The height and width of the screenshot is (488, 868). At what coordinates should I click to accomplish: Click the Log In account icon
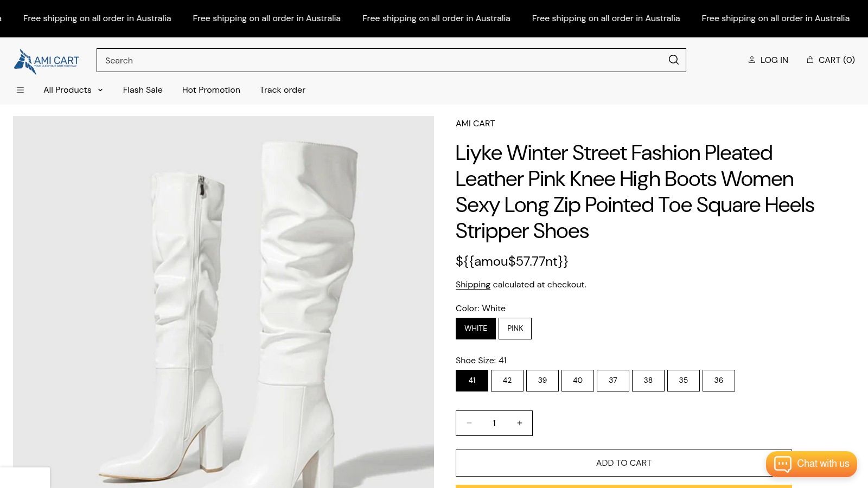[x=752, y=60]
